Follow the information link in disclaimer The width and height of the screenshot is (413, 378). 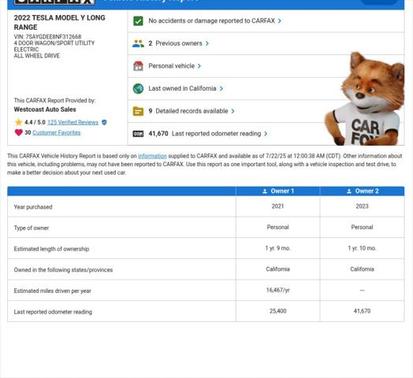coord(152,156)
